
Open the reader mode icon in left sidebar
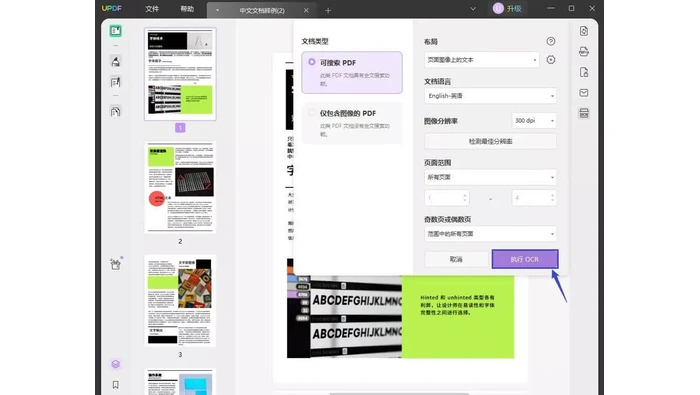[116, 31]
